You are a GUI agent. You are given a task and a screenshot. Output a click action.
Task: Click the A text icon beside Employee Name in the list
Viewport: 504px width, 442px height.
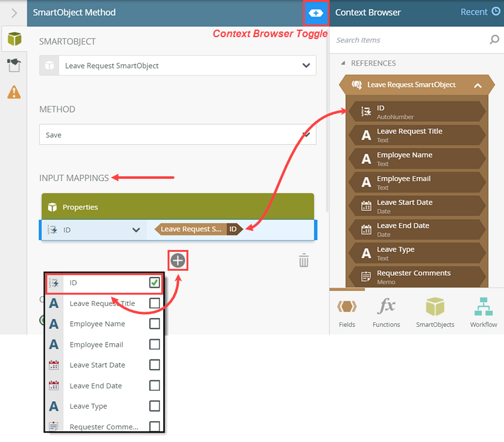pos(54,324)
